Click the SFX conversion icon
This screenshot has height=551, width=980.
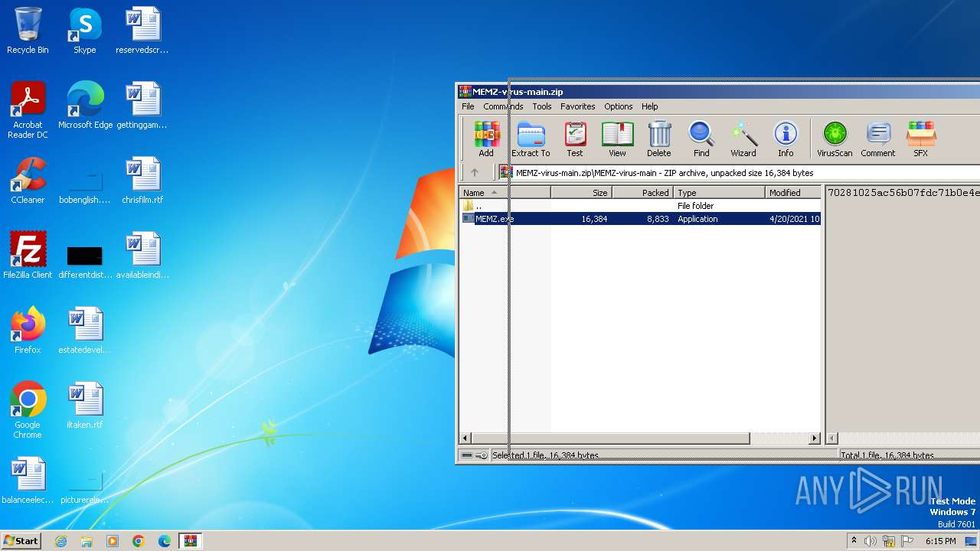920,139
